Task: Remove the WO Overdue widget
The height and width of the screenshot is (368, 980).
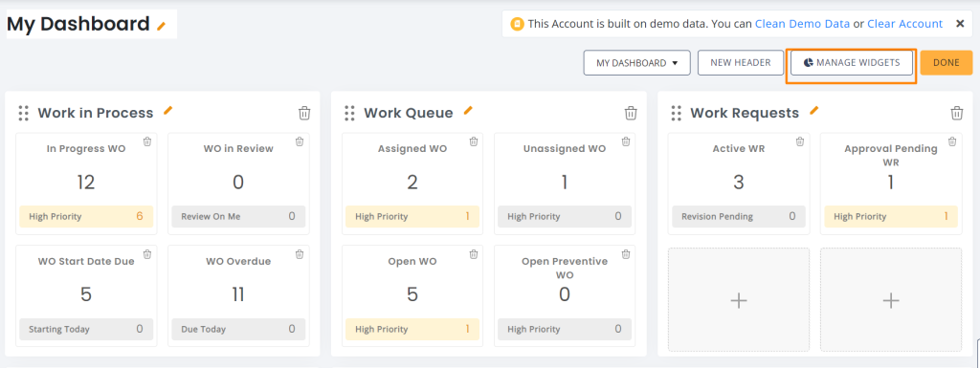Action: [x=300, y=254]
